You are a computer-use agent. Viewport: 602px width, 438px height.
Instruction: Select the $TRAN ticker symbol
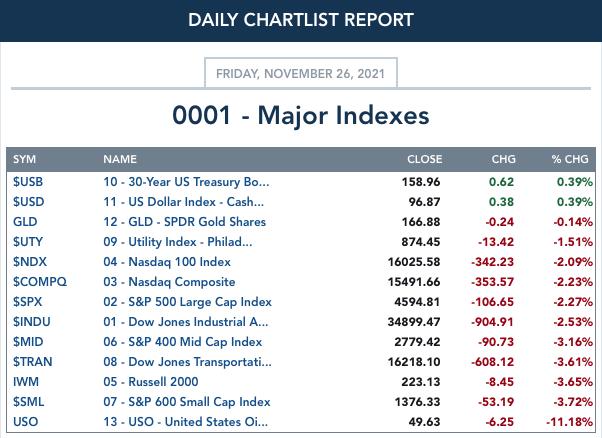pos(33,362)
